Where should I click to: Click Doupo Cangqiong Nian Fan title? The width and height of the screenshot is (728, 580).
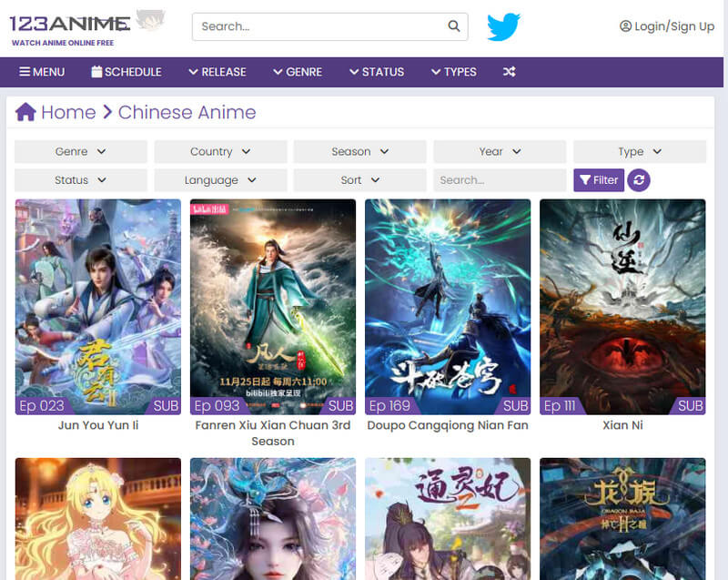click(448, 425)
